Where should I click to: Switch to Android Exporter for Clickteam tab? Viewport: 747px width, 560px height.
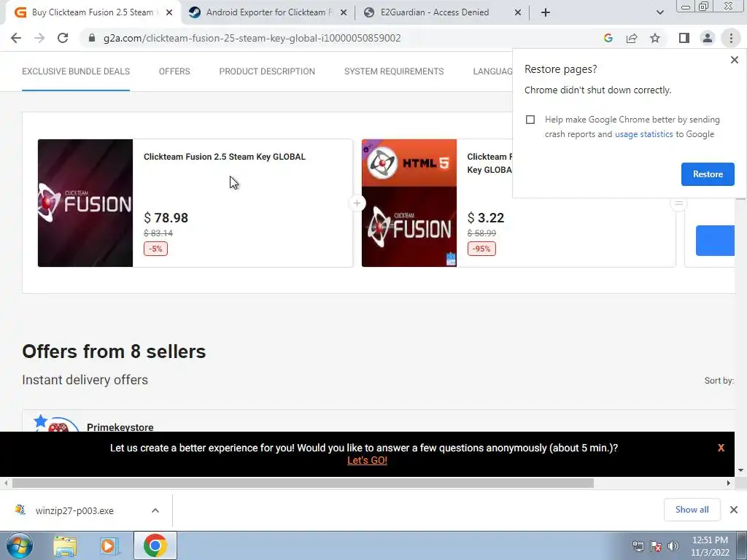coord(267,12)
